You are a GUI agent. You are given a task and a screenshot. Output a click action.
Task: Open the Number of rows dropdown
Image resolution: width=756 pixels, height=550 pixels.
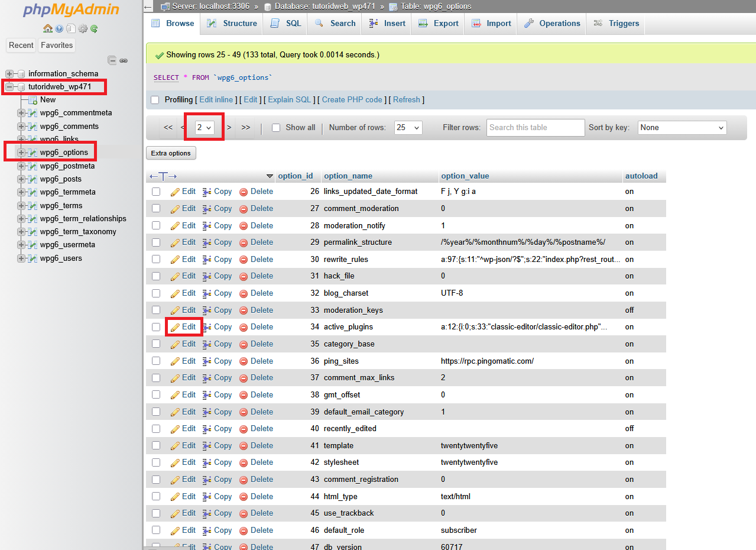pos(408,127)
